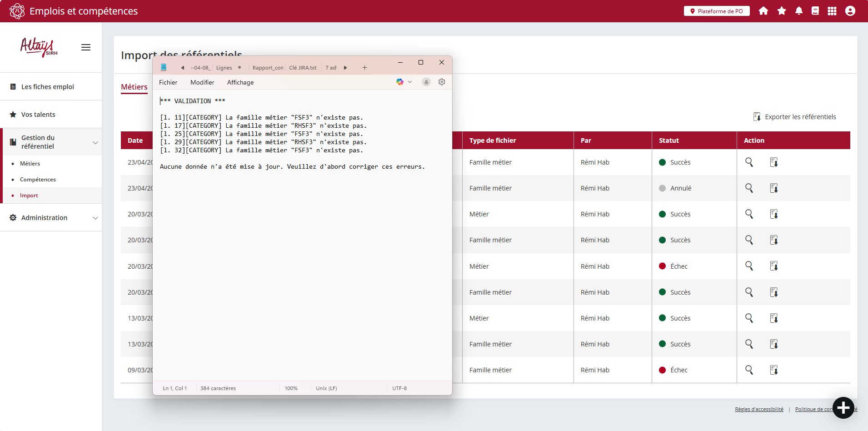Open the Règles d'accessibilité link

pyautogui.click(x=759, y=409)
